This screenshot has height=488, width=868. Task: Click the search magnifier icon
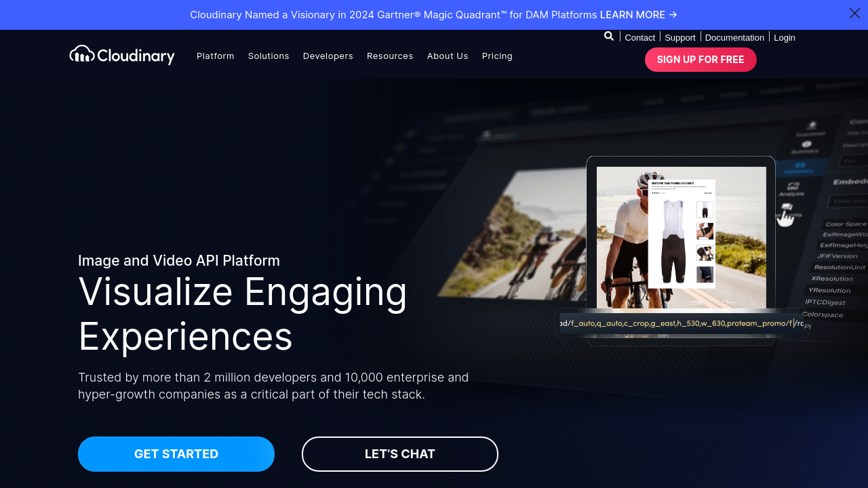[x=609, y=37]
